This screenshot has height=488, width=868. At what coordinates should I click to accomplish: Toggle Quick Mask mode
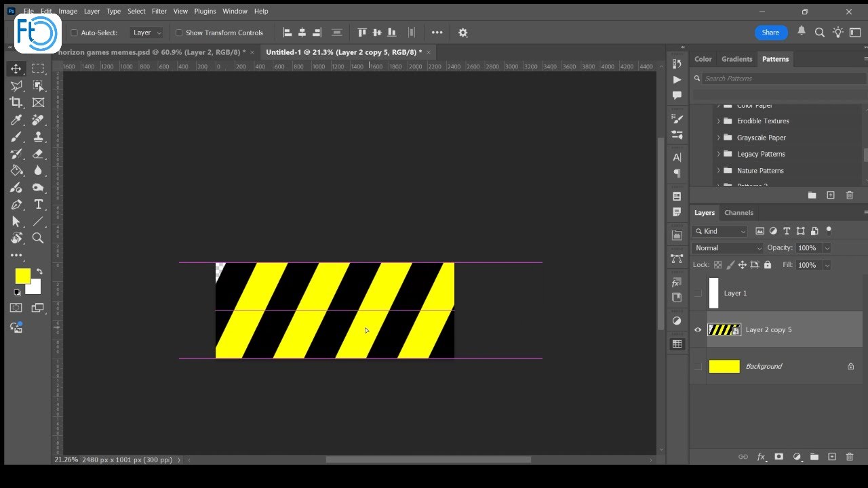point(16,308)
